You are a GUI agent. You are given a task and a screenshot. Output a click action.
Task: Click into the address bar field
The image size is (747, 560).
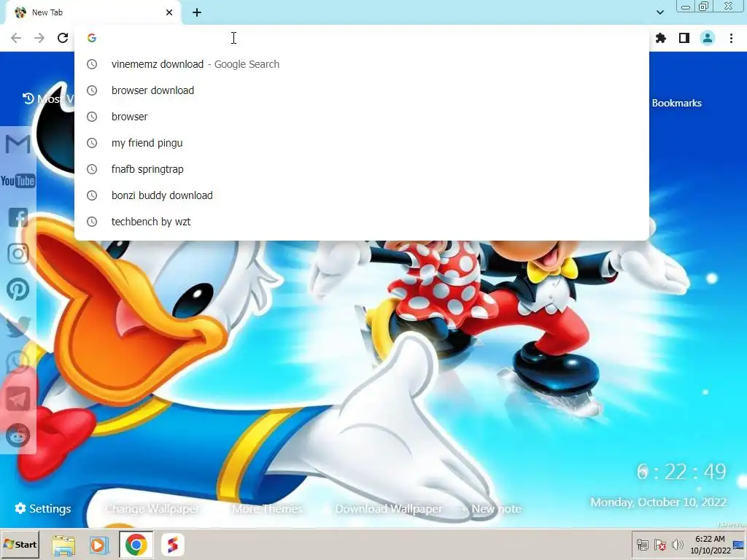[x=362, y=38]
